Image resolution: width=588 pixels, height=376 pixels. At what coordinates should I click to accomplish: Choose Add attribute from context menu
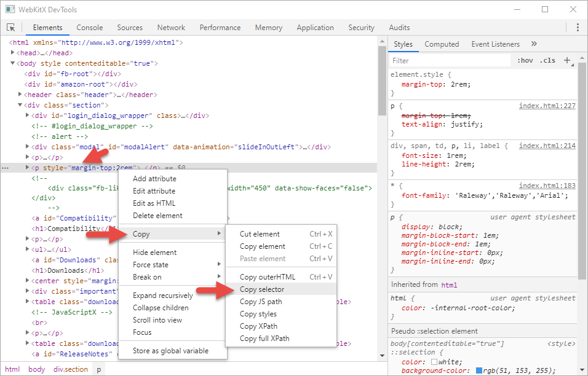pos(173,179)
